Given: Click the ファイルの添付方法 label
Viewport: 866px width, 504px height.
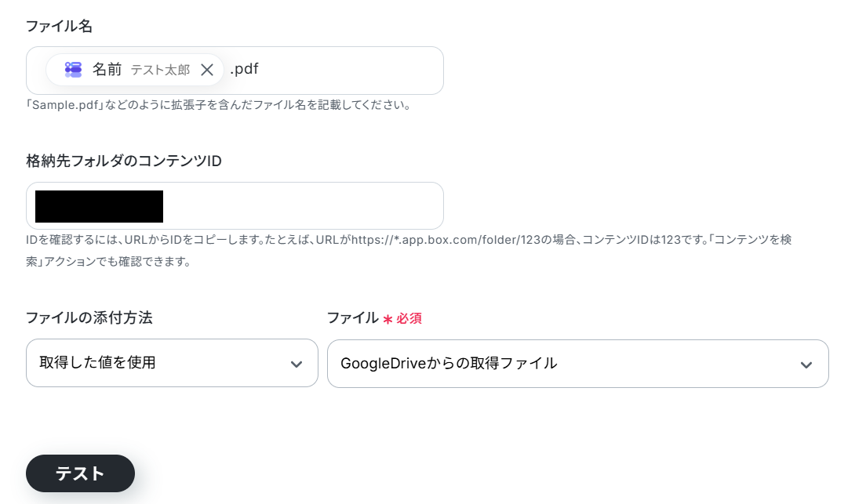Looking at the screenshot, I should click(x=89, y=317).
